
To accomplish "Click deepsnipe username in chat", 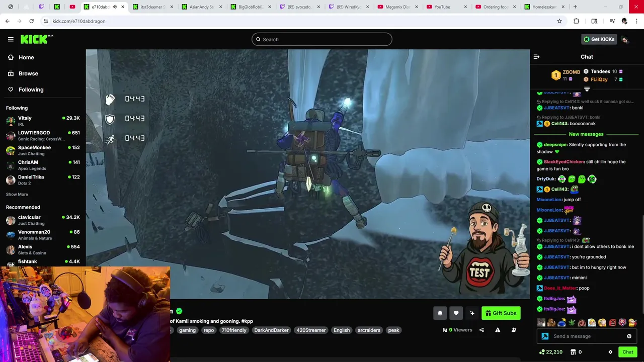I will (x=555, y=145).
